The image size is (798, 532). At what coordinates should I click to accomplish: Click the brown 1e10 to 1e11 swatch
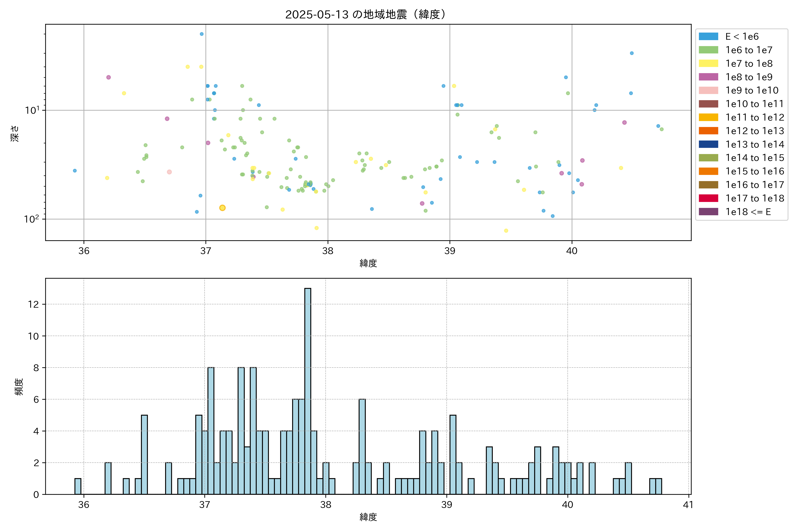pyautogui.click(x=708, y=104)
